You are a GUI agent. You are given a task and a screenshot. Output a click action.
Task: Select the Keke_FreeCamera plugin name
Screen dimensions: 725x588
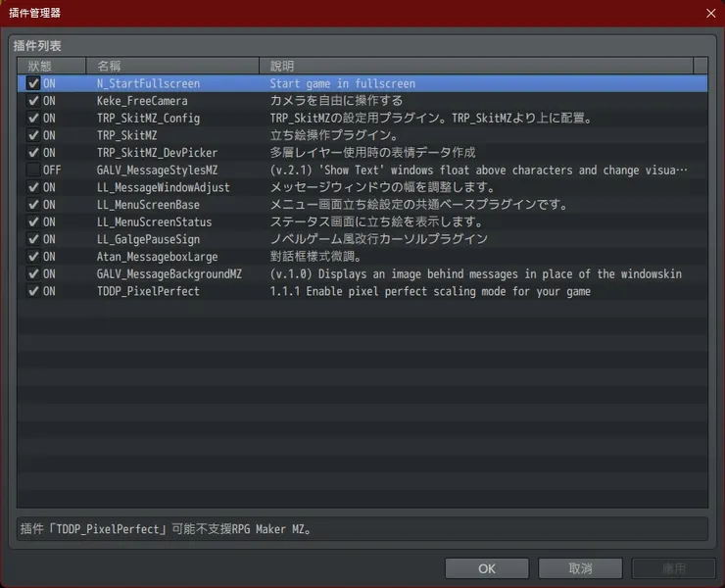point(142,101)
